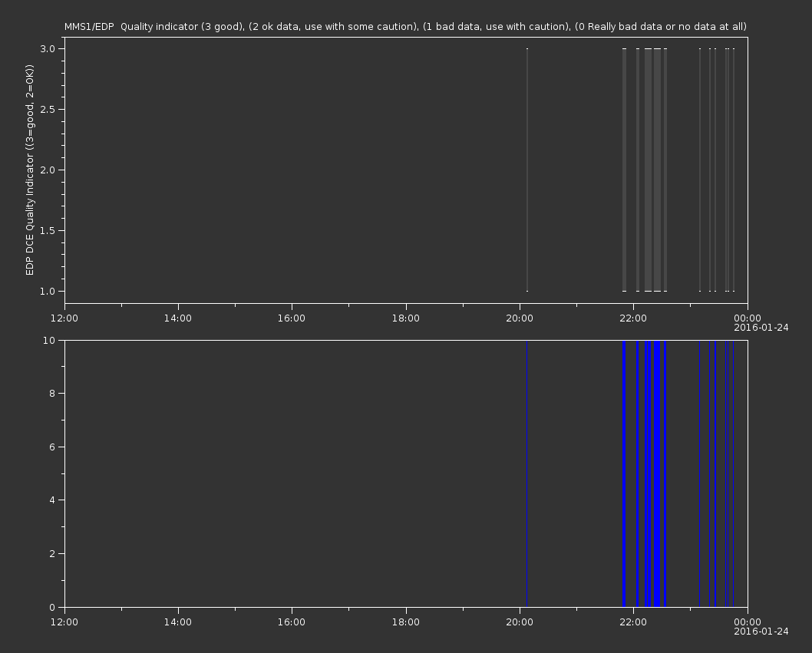Image resolution: width=812 pixels, height=653 pixels.
Task: Select the blue bar just before 22:00
Action: 624,473
